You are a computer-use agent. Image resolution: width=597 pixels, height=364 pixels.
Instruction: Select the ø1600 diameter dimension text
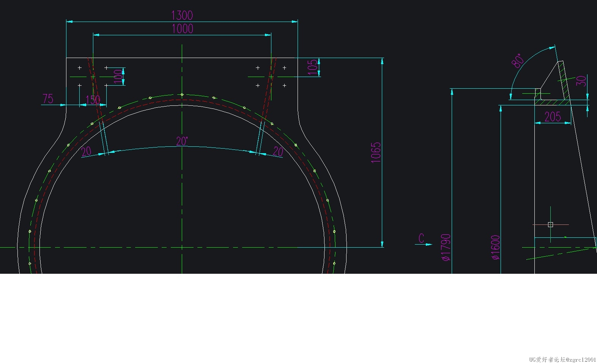coord(495,248)
